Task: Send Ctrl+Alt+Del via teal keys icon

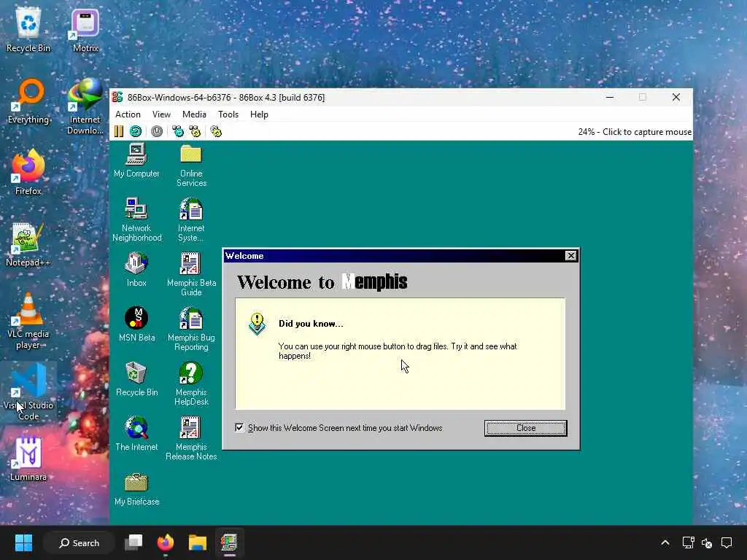Action: coord(178,131)
